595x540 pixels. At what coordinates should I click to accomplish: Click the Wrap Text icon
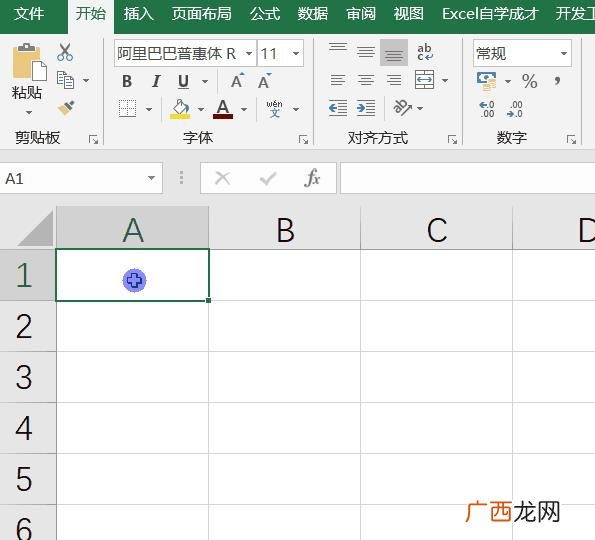click(x=425, y=52)
